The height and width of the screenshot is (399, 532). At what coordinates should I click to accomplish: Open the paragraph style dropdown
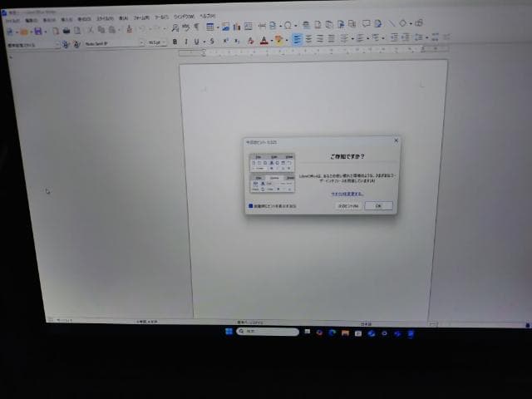click(x=57, y=44)
